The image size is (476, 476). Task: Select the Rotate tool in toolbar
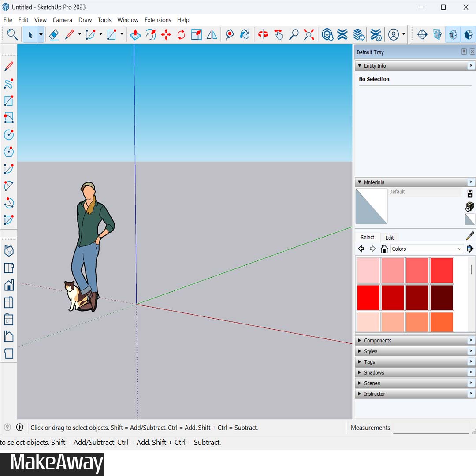pyautogui.click(x=181, y=35)
